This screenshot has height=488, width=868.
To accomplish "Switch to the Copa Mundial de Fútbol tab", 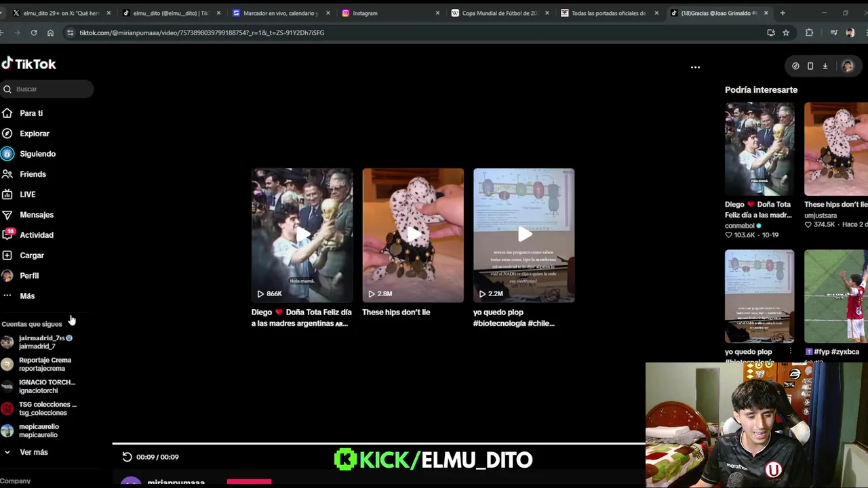I will 500,13.
